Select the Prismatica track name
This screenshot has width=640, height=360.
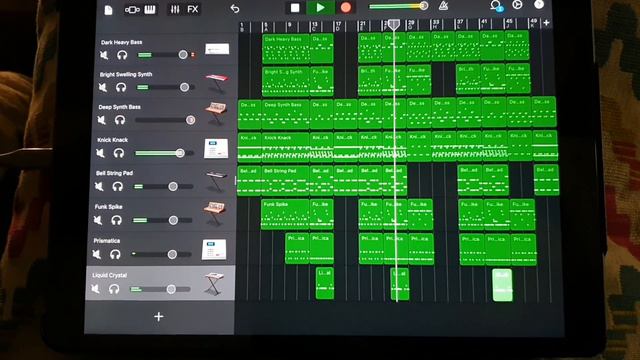pyautogui.click(x=107, y=240)
